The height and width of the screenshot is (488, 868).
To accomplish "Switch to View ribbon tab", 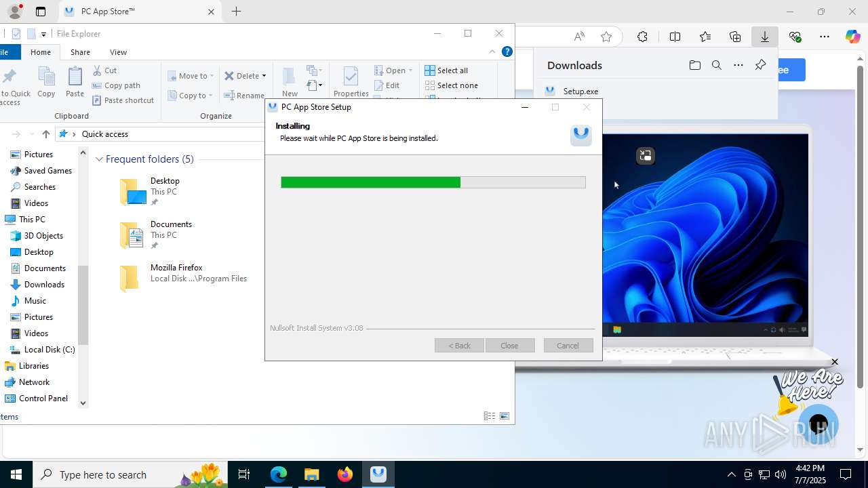I will coord(118,52).
